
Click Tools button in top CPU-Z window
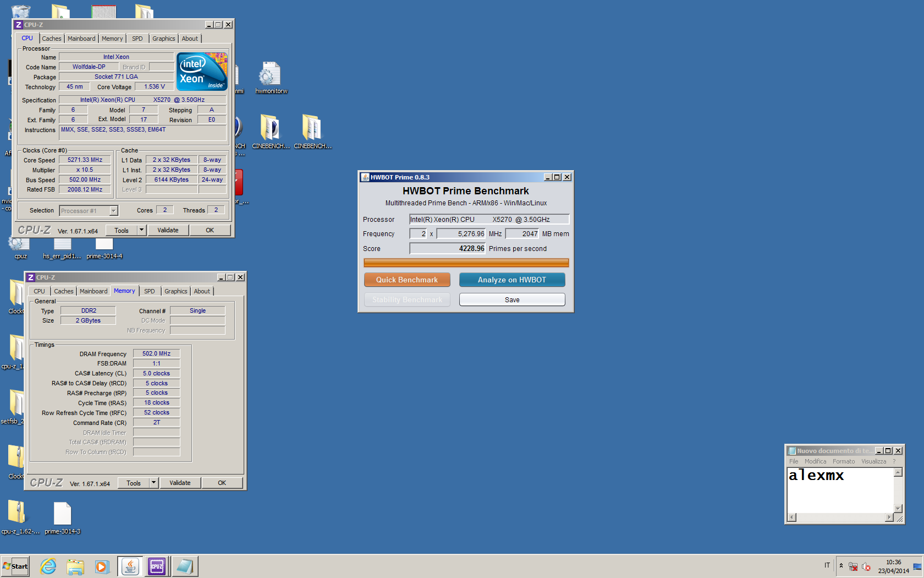pos(122,230)
